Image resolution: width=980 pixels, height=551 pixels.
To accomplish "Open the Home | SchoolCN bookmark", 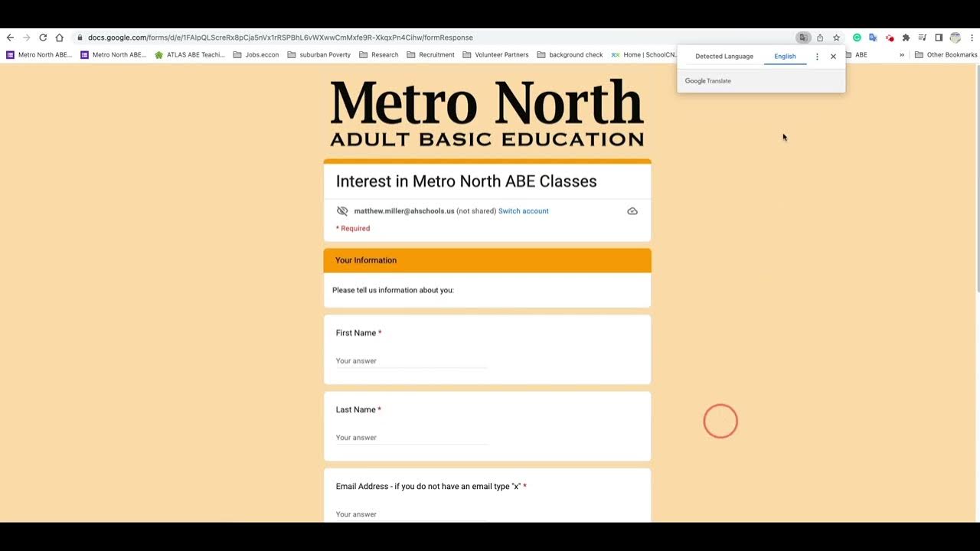I will pos(643,55).
